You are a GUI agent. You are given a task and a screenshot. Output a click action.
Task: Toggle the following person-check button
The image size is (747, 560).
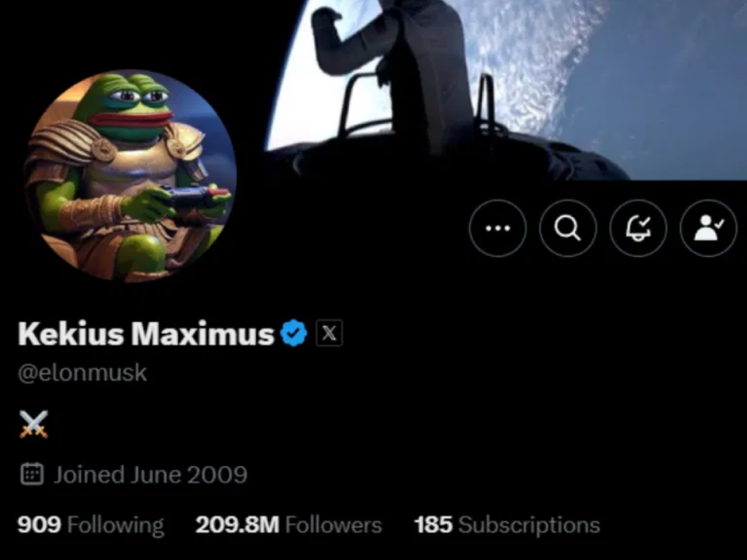(708, 228)
